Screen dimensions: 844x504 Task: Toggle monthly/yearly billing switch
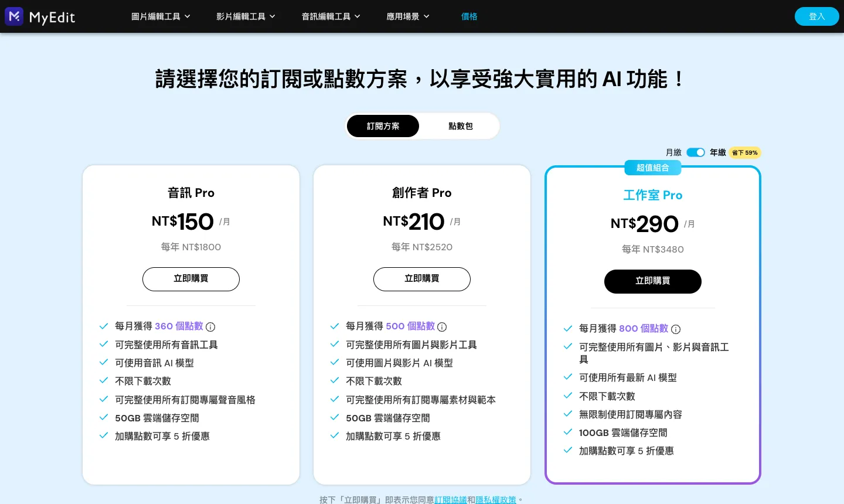coord(696,152)
